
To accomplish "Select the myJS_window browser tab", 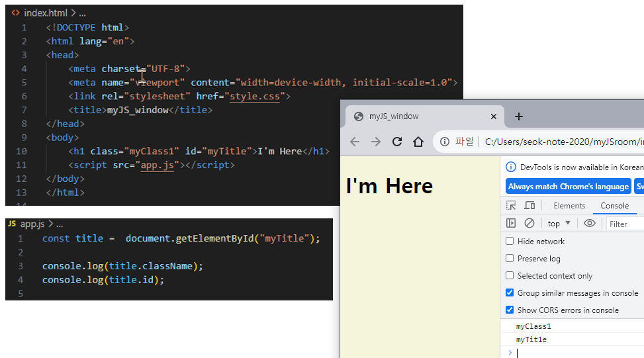I will pos(426,116).
